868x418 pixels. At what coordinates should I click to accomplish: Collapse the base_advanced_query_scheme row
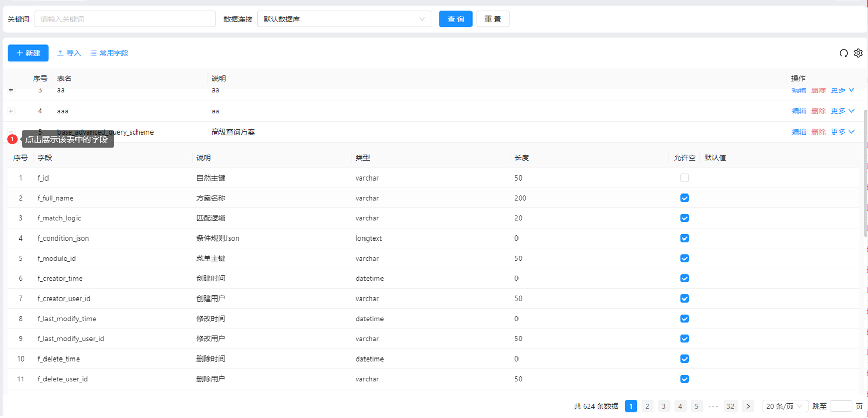click(x=11, y=132)
